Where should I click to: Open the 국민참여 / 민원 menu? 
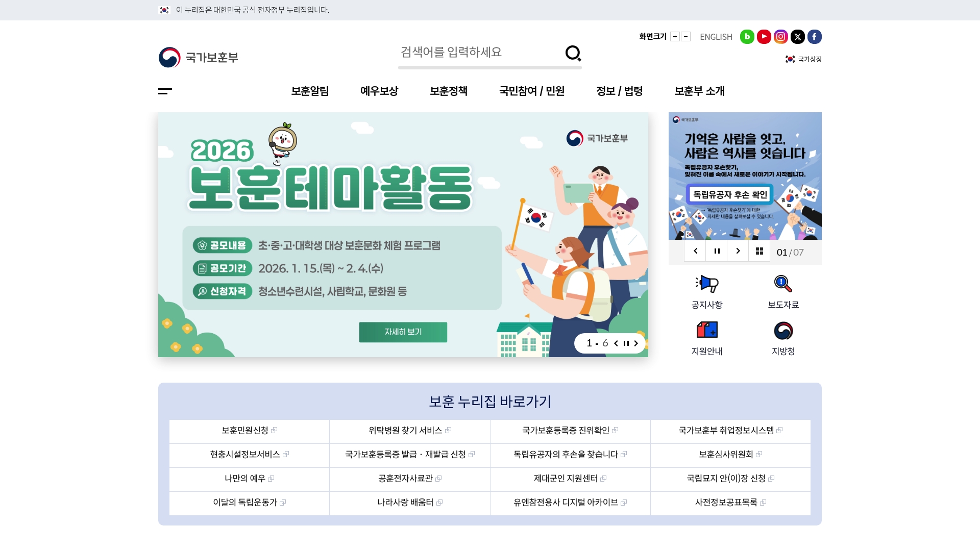pyautogui.click(x=531, y=91)
